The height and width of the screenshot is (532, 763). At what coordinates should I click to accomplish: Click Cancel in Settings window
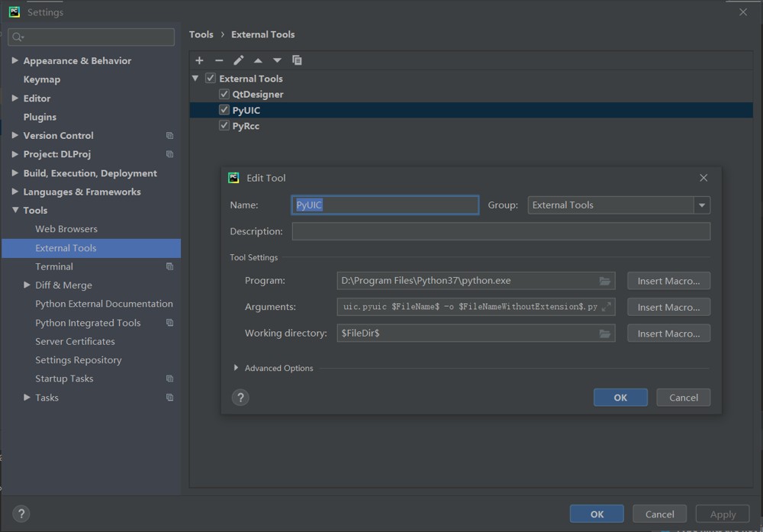point(659,514)
